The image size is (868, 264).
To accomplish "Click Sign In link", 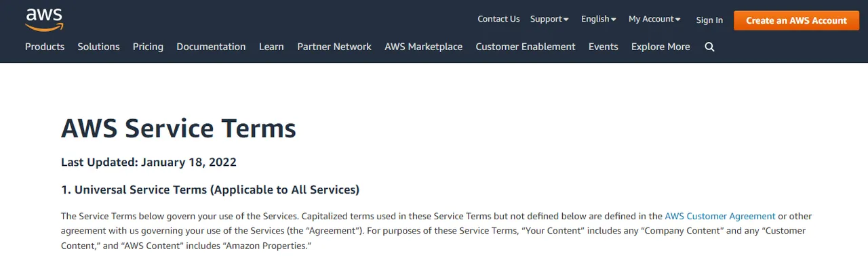I will pyautogui.click(x=709, y=20).
